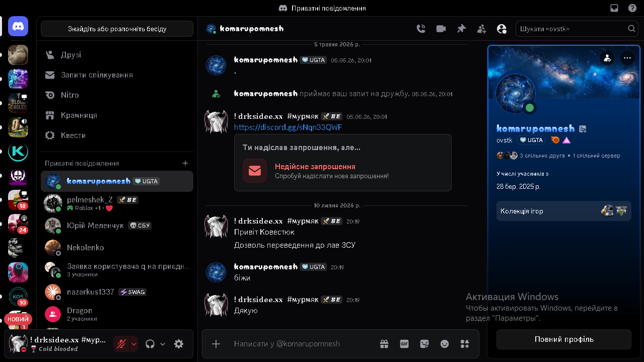Viewport: 644px width, 362px height.
Task: Open the attachment plus button in message box
Action: [x=216, y=344]
